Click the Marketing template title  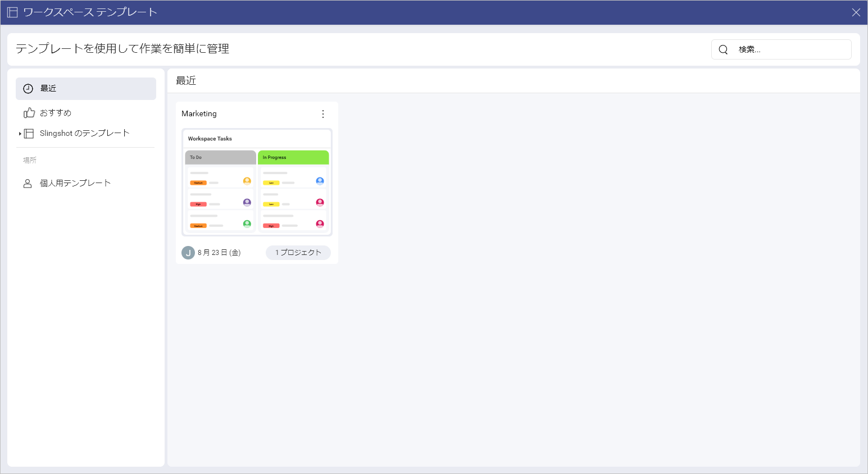[x=199, y=113]
